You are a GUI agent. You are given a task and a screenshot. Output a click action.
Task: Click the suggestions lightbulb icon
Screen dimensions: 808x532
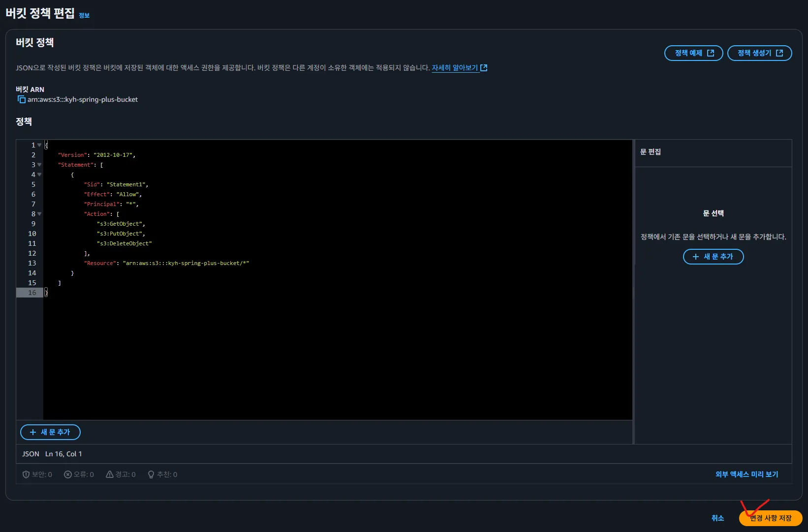click(151, 474)
